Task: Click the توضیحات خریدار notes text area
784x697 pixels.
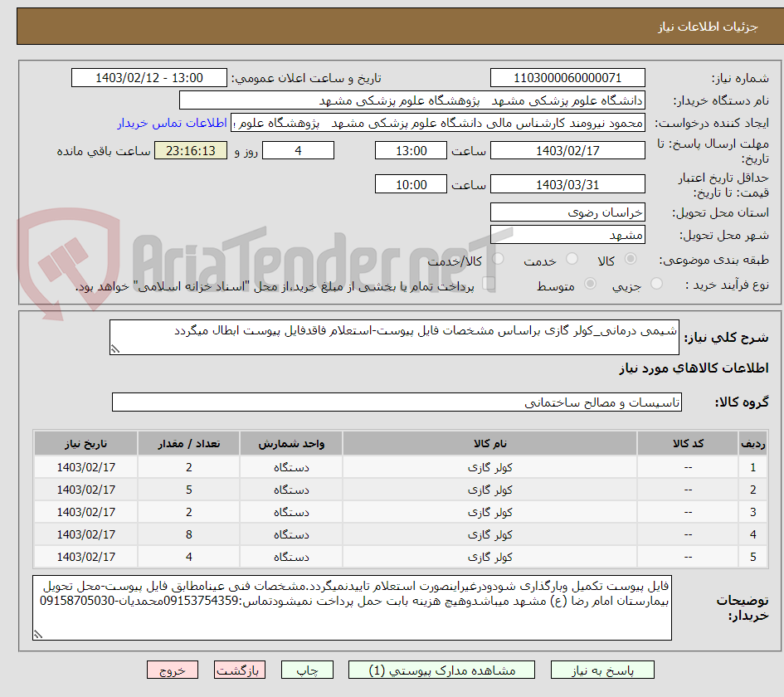Action: (x=352, y=607)
